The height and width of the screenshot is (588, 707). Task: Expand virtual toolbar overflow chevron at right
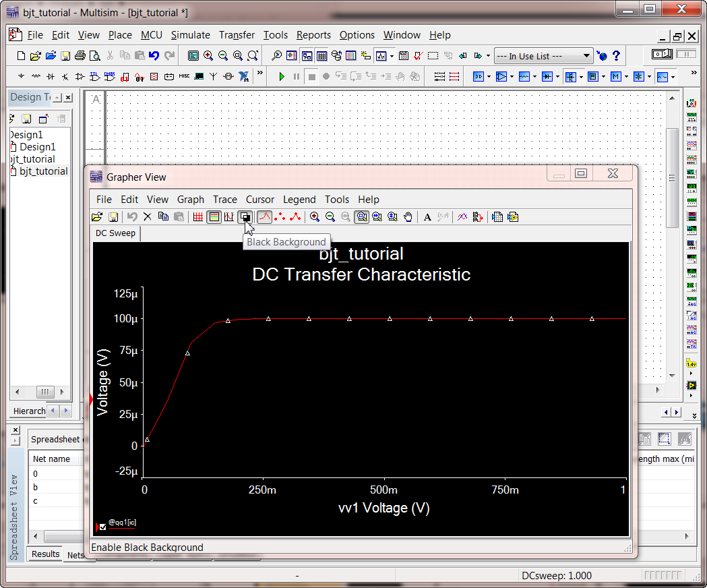(x=694, y=73)
